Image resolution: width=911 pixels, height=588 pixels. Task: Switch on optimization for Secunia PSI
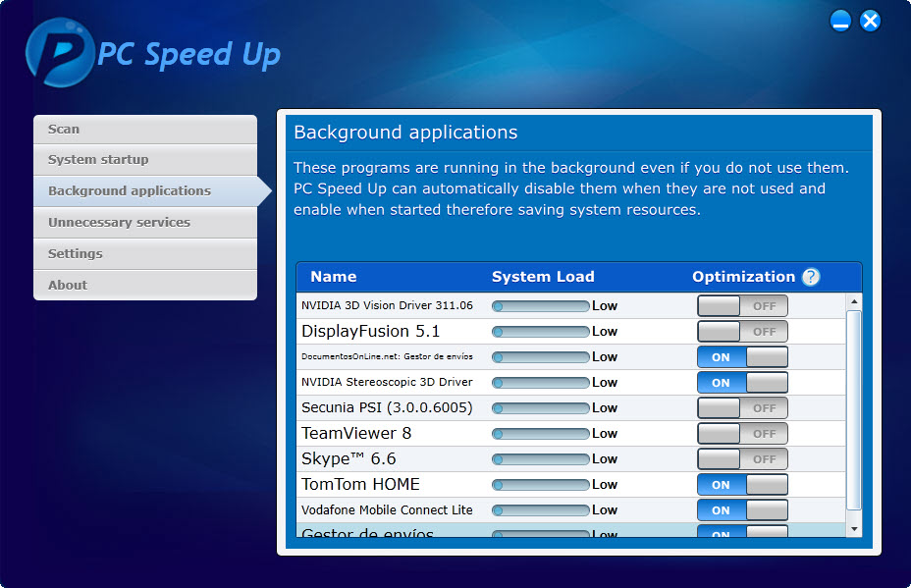click(742, 408)
